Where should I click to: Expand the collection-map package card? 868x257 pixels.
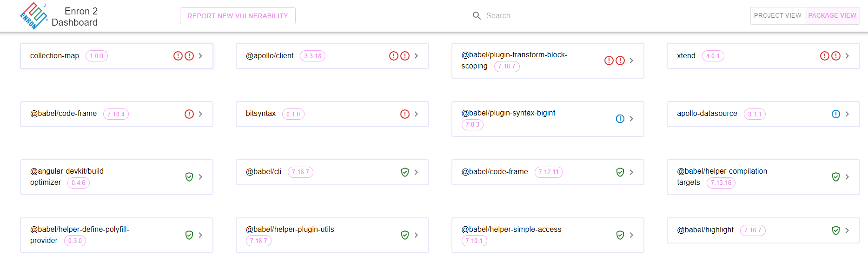(200, 56)
